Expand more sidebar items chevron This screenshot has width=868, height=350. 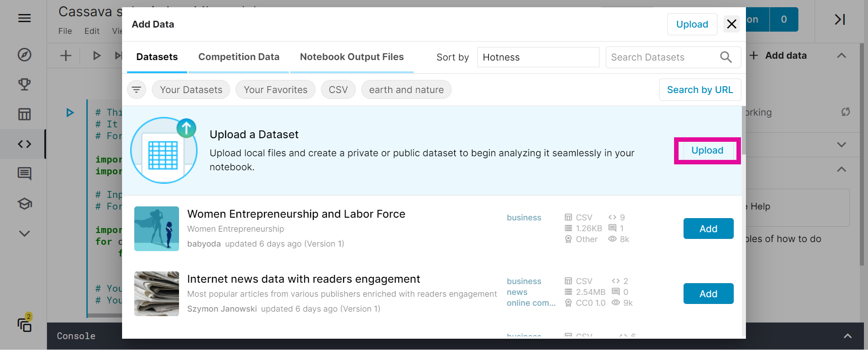(x=24, y=233)
